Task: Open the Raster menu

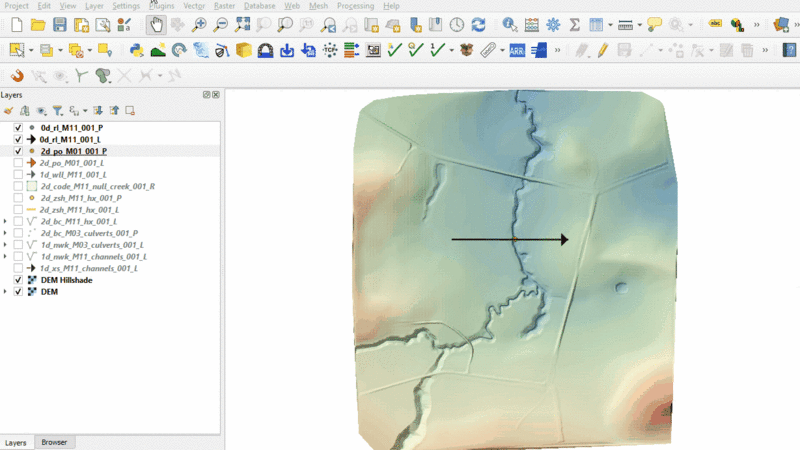Action: pos(225,6)
